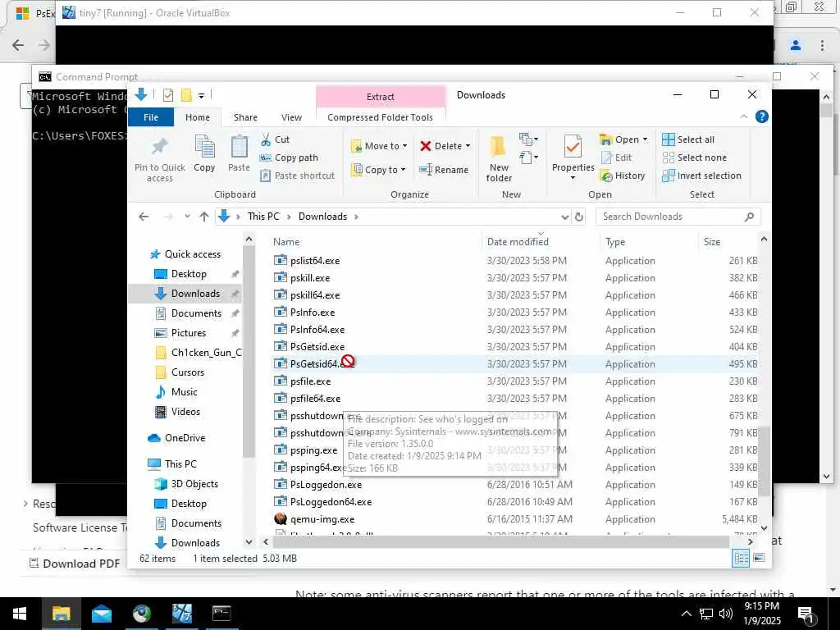
Task: Create a New folder
Action: pyautogui.click(x=499, y=158)
